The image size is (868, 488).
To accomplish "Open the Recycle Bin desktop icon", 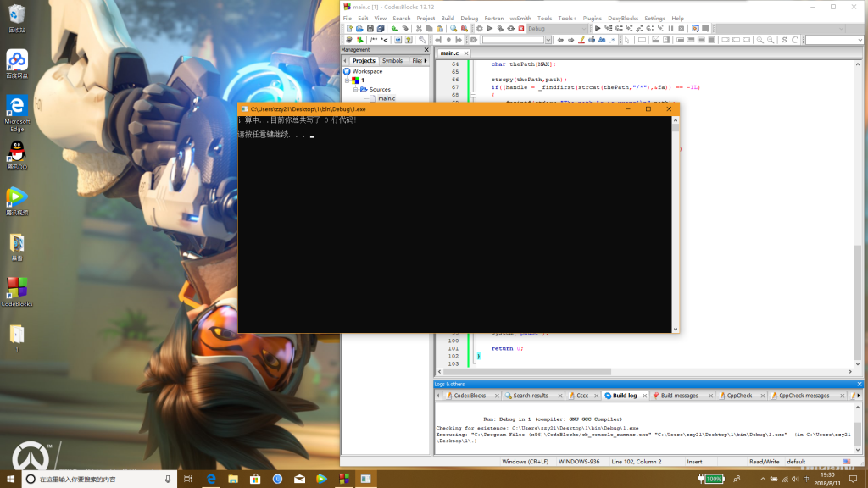I will [x=17, y=19].
